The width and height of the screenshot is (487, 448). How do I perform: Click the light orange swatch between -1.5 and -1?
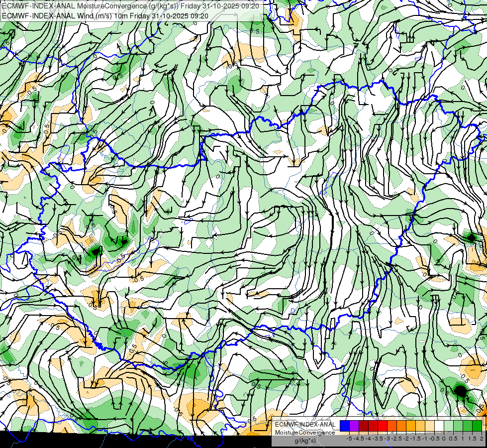coord(420,426)
